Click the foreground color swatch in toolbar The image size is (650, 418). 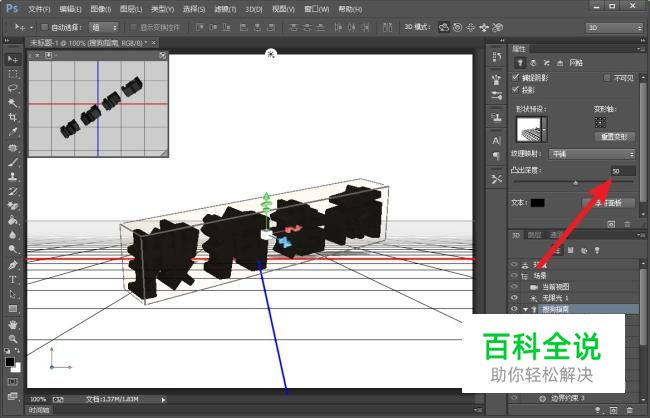pyautogui.click(x=10, y=362)
